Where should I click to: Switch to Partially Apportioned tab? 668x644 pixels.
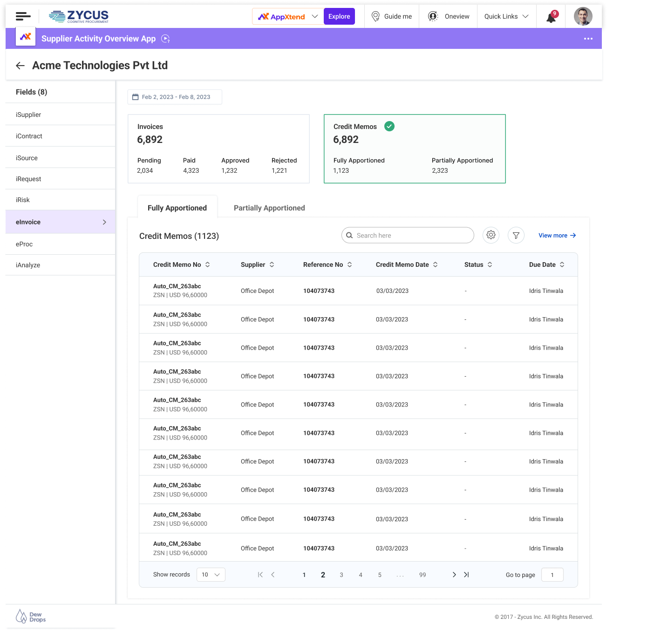[269, 208]
